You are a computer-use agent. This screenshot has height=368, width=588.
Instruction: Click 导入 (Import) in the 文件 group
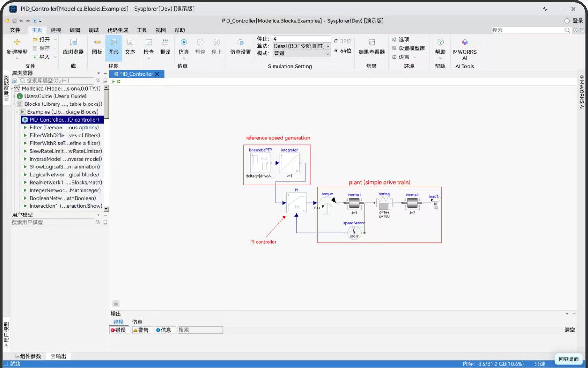pyautogui.click(x=41, y=57)
